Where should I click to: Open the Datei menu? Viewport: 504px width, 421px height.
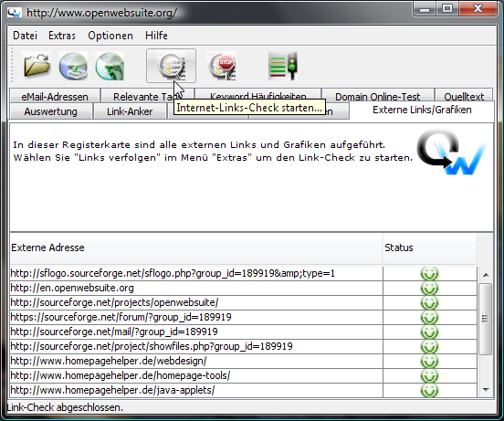click(x=25, y=36)
